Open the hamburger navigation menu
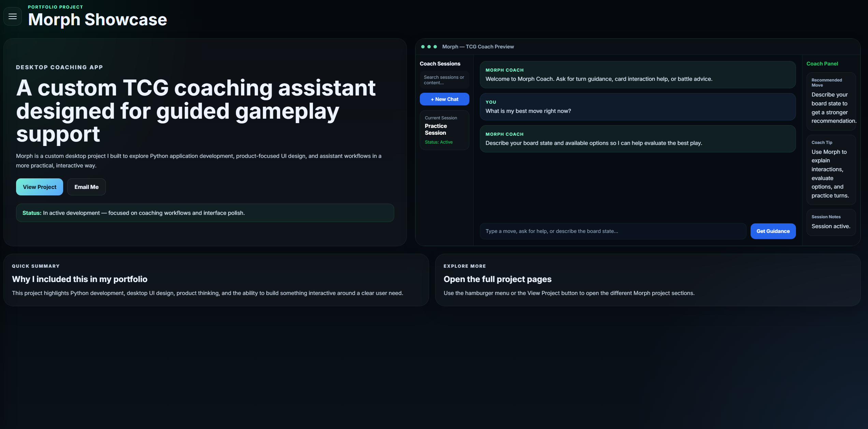868x429 pixels. point(12,16)
